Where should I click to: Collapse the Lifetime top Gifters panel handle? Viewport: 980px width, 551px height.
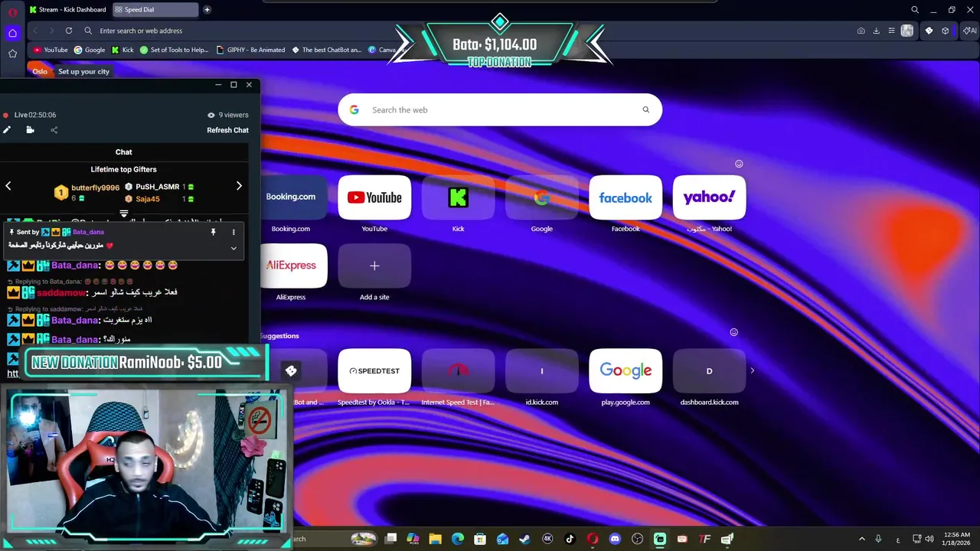(124, 214)
